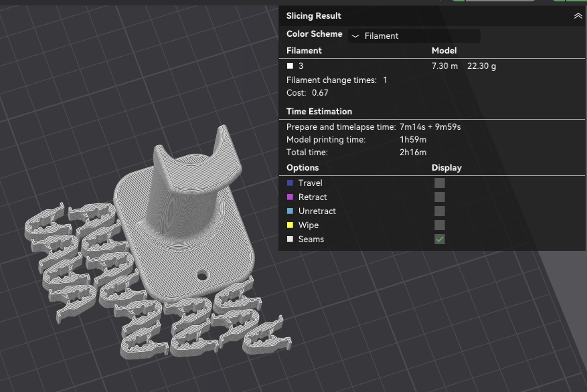Click the white filament 3 color swatch
Viewport: 587px width, 392px height.
pos(290,66)
